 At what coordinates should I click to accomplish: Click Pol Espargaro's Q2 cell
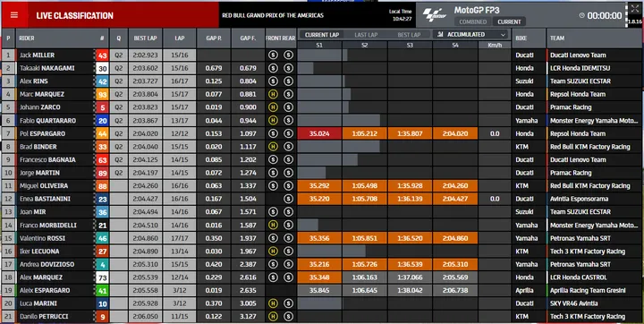point(119,133)
